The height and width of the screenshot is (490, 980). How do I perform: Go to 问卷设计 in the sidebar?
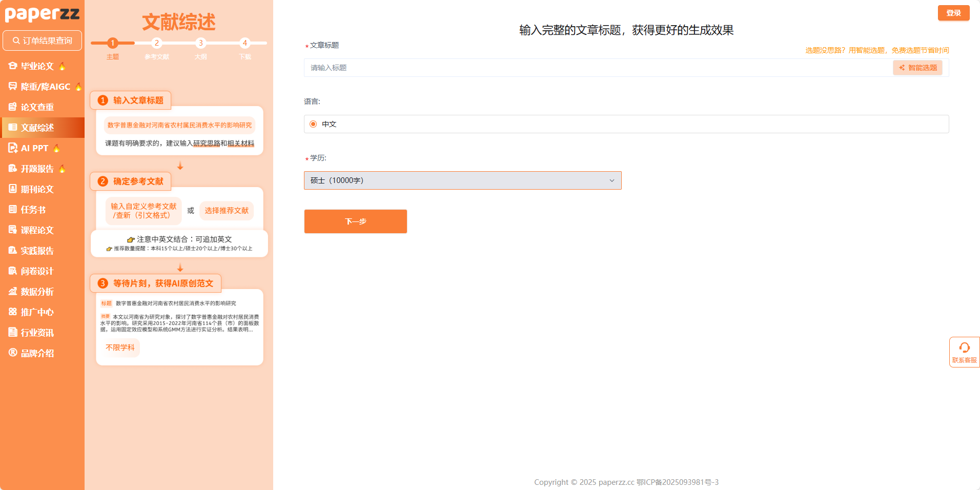[37, 271]
